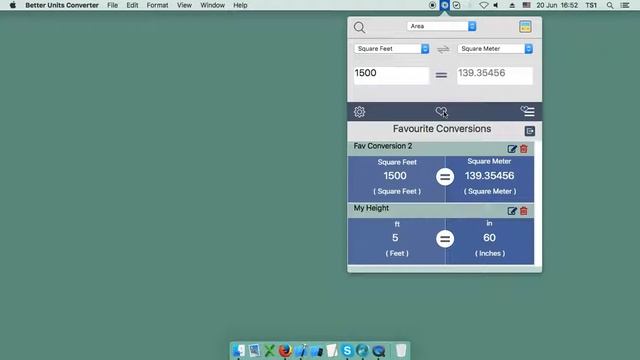This screenshot has height=360, width=640.
Task: Open the Trash in the dock
Action: click(x=401, y=351)
